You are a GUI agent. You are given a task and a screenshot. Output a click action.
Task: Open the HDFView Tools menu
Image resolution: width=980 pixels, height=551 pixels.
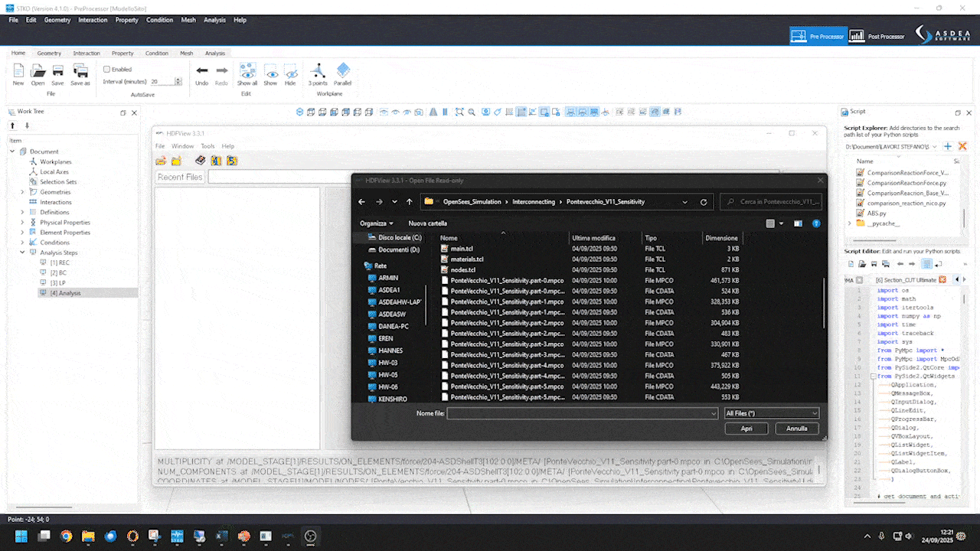(x=207, y=146)
